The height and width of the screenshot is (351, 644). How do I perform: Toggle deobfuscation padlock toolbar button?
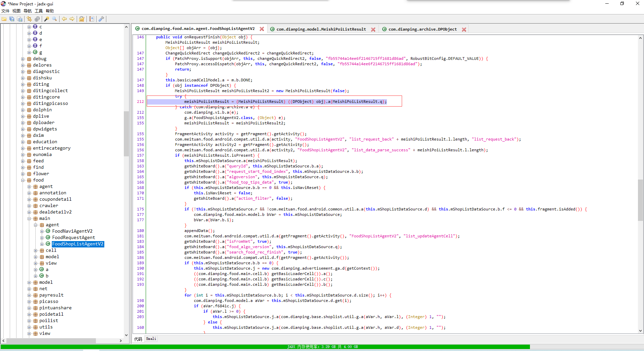tap(81, 19)
